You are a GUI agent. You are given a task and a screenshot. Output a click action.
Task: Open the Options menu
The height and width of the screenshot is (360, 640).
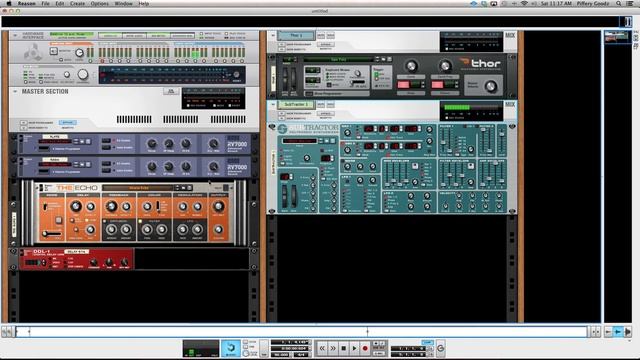pyautogui.click(x=100, y=3)
